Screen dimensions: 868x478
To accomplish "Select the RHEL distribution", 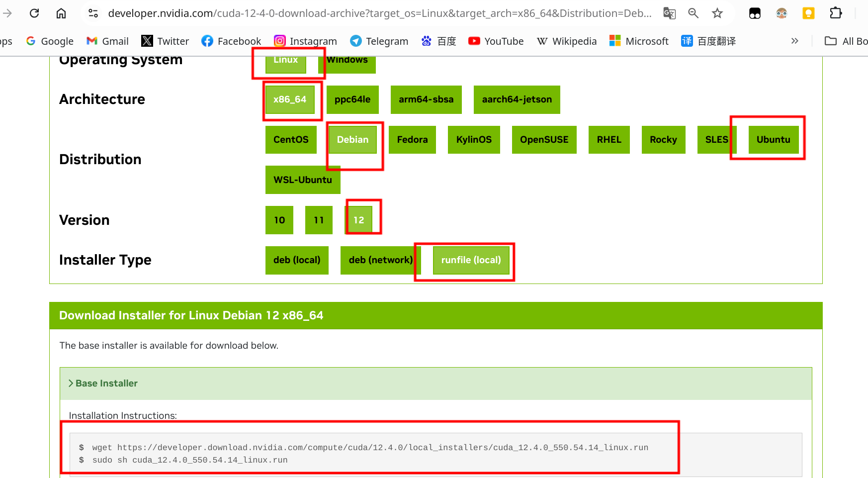I will tap(609, 140).
